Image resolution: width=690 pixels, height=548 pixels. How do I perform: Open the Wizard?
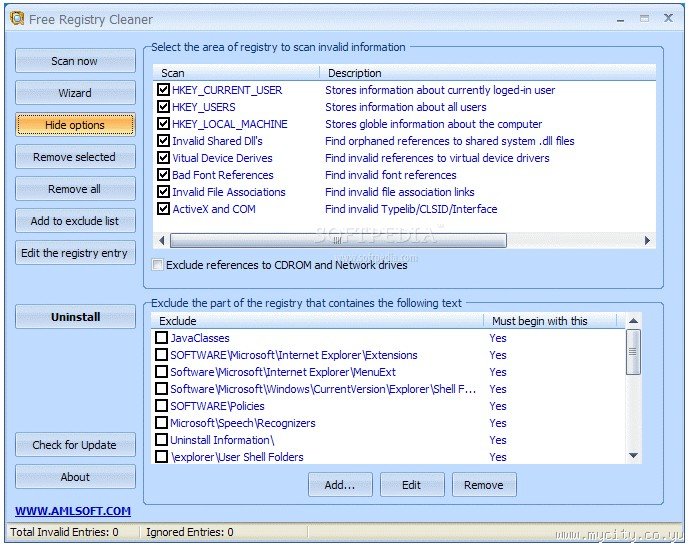(75, 93)
